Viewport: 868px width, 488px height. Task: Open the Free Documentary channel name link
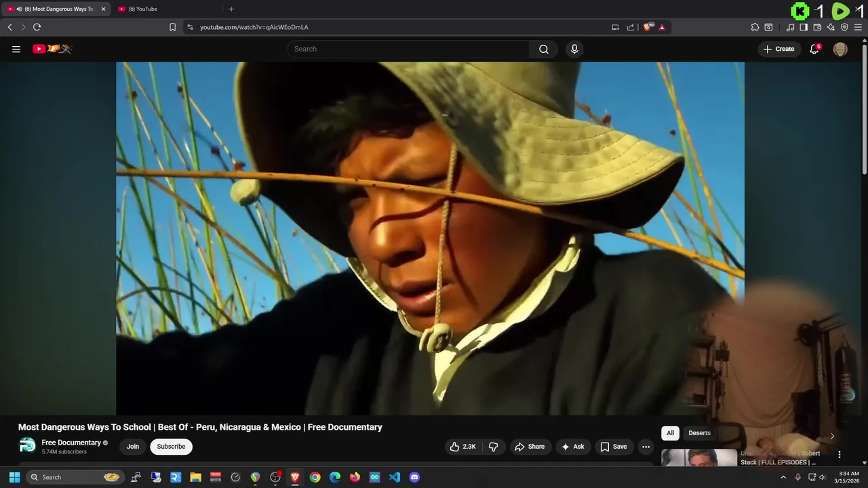tap(71, 443)
